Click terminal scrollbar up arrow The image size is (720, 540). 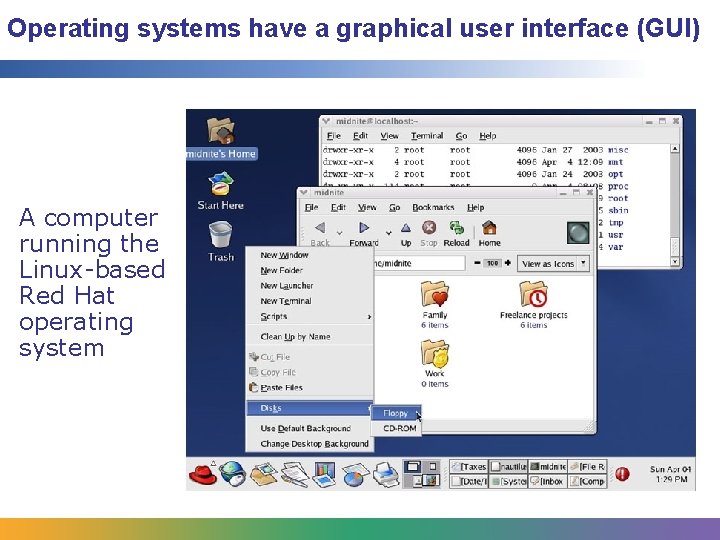click(x=675, y=148)
